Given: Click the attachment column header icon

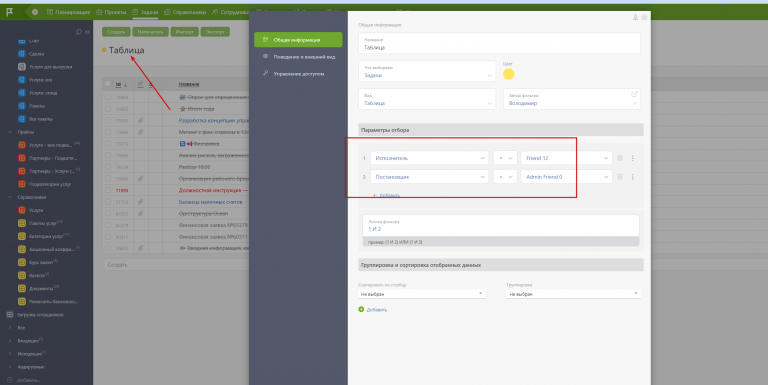Looking at the screenshot, I should pyautogui.click(x=141, y=84).
